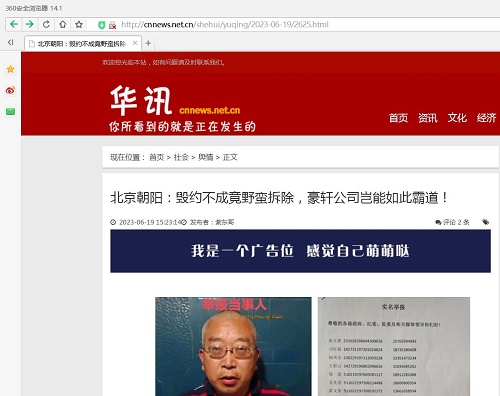The height and width of the screenshot is (396, 500).
Task: Open the 经济 navigation menu item
Action: pyautogui.click(x=486, y=118)
